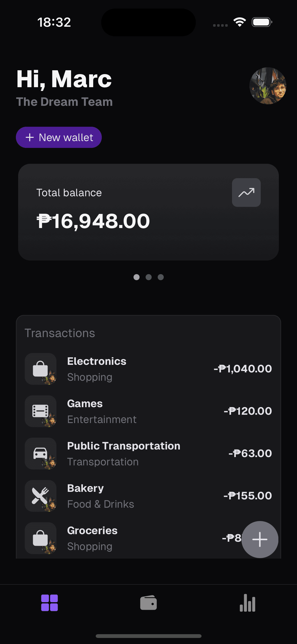Viewport: 297px width, 644px height.
Task: Tap the New wallet button
Action: [59, 137]
